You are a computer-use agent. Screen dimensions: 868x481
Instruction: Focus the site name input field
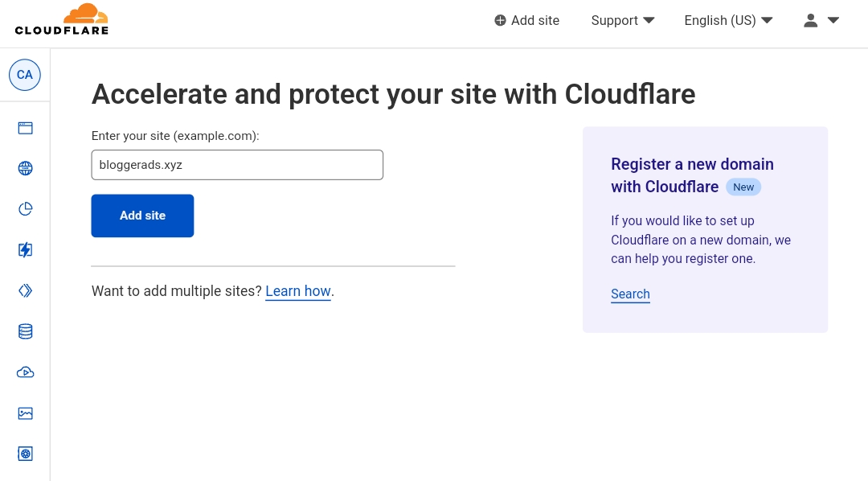coord(237,165)
